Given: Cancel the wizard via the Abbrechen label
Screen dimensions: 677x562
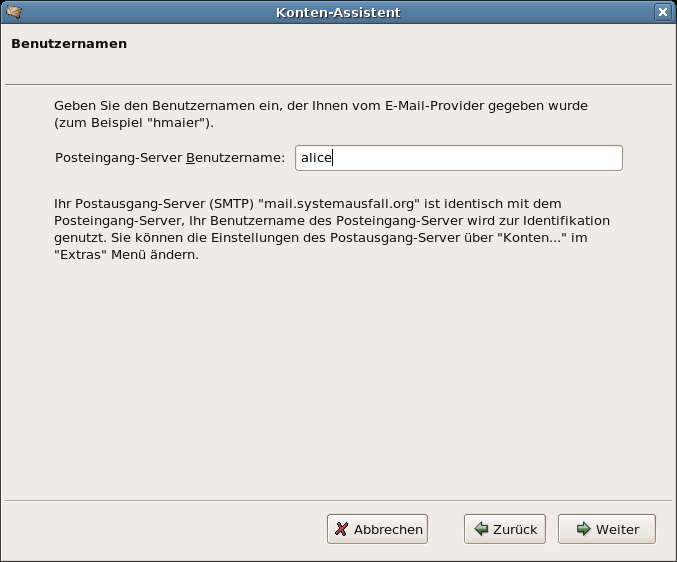Looking at the screenshot, I should point(388,529).
